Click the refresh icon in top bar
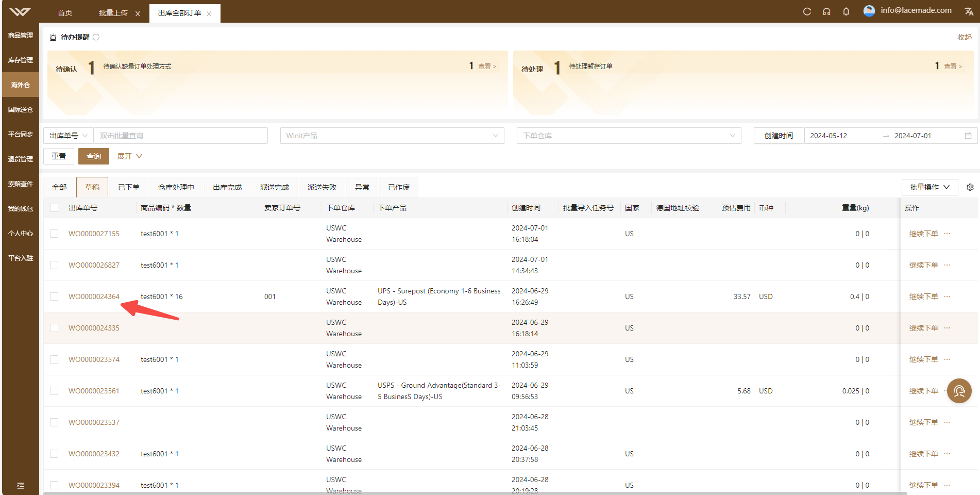The height and width of the screenshot is (495, 980). [x=807, y=11]
